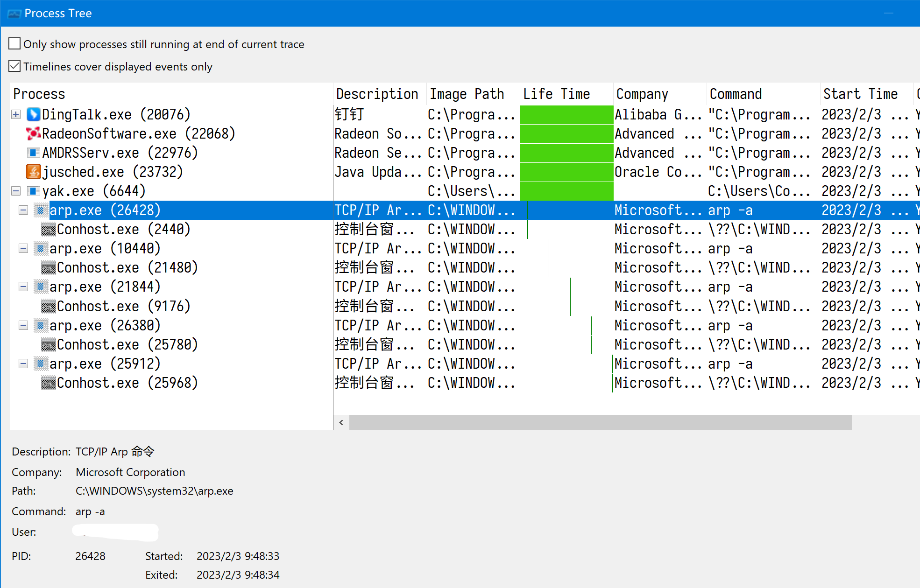Collapse the yak.exe (6644) tree node
The width and height of the screenshot is (920, 588).
click(15, 191)
